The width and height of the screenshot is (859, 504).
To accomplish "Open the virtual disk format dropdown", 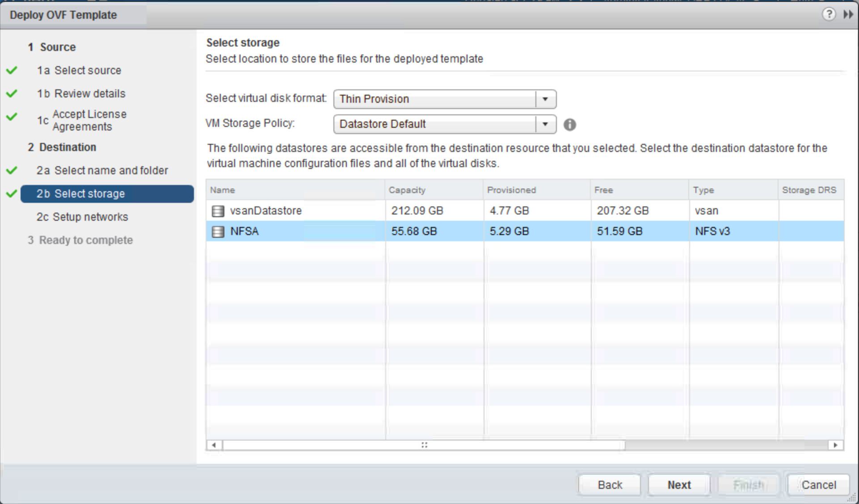I will 545,99.
